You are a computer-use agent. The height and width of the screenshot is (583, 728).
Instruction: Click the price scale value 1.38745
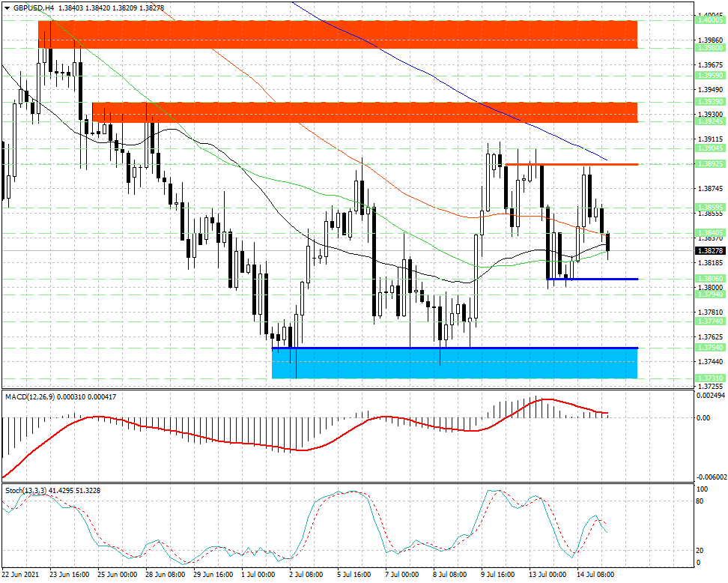(x=710, y=188)
